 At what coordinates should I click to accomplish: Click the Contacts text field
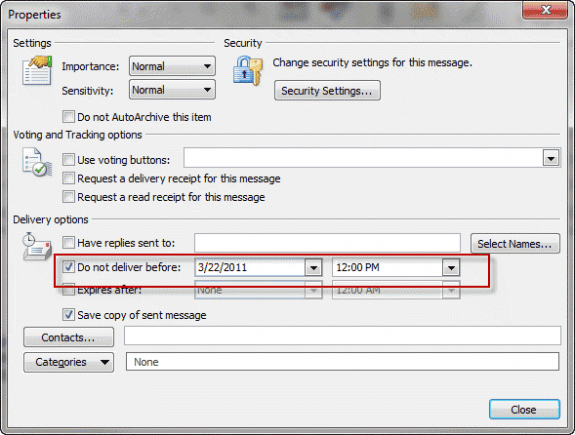point(342,336)
